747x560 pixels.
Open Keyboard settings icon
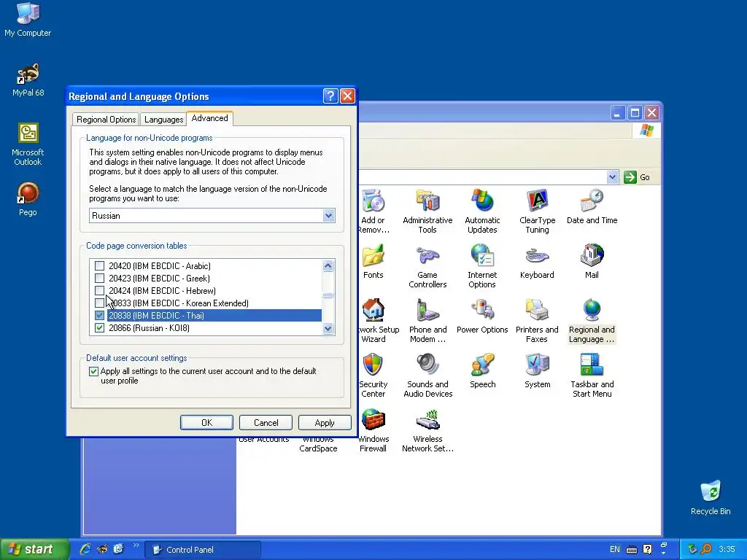[x=537, y=262]
